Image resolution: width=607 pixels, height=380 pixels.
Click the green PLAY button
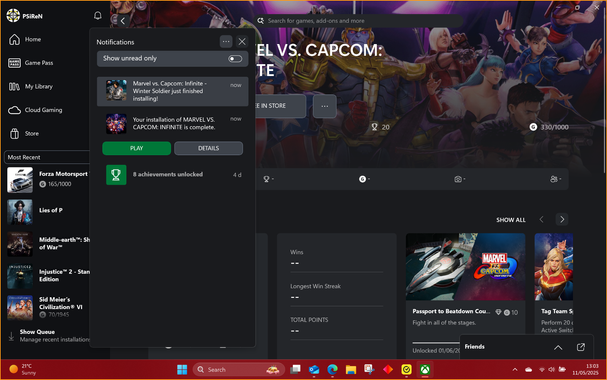pyautogui.click(x=136, y=148)
